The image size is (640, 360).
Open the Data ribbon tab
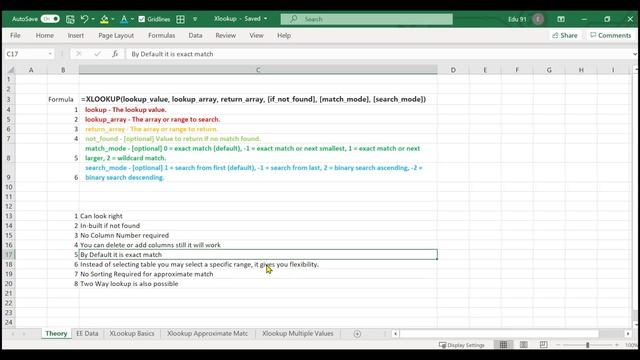pyautogui.click(x=195, y=36)
